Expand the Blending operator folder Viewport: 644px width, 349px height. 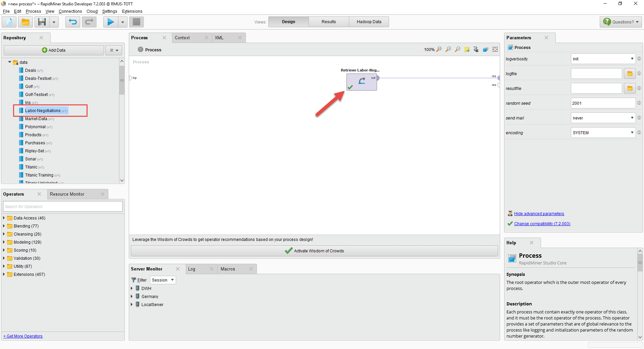tap(4, 226)
